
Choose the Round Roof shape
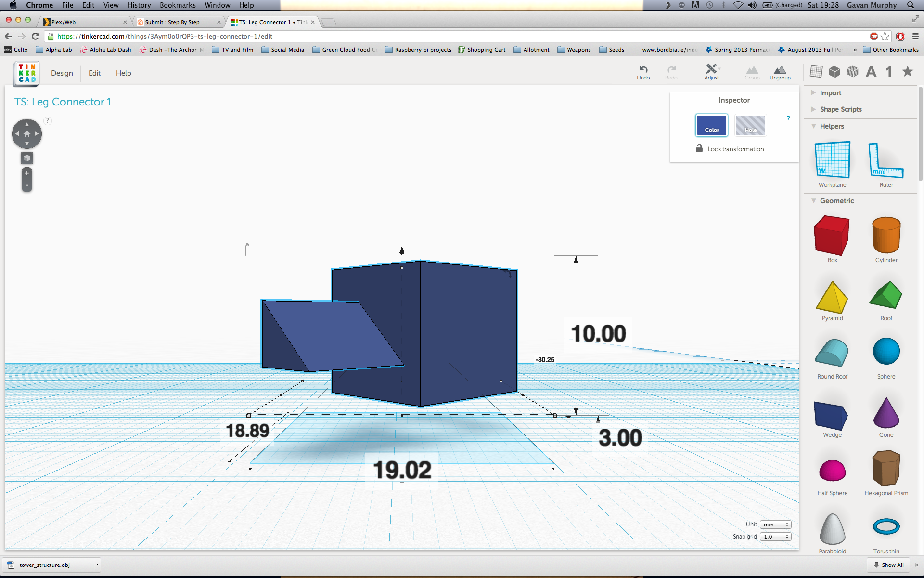(x=832, y=358)
